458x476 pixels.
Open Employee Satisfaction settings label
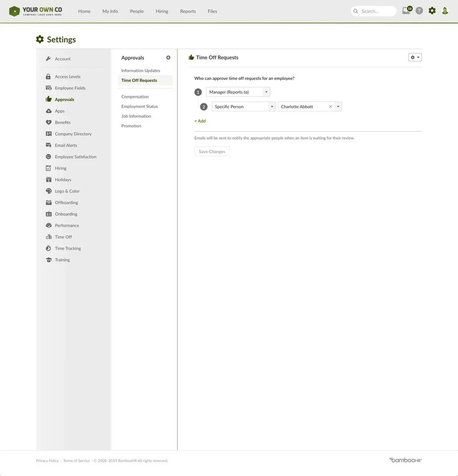click(x=76, y=157)
